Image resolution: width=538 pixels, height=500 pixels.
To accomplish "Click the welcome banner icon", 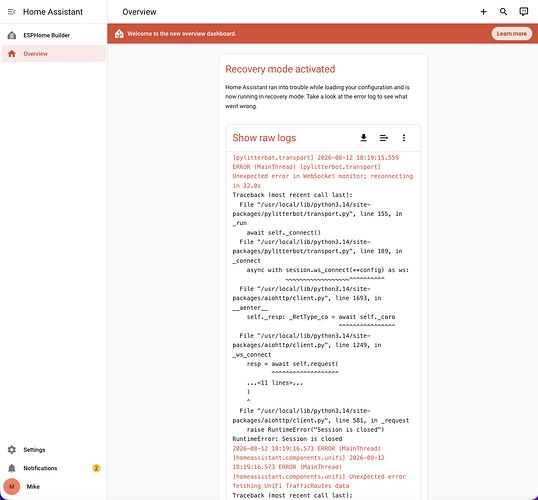I will tap(119, 34).
